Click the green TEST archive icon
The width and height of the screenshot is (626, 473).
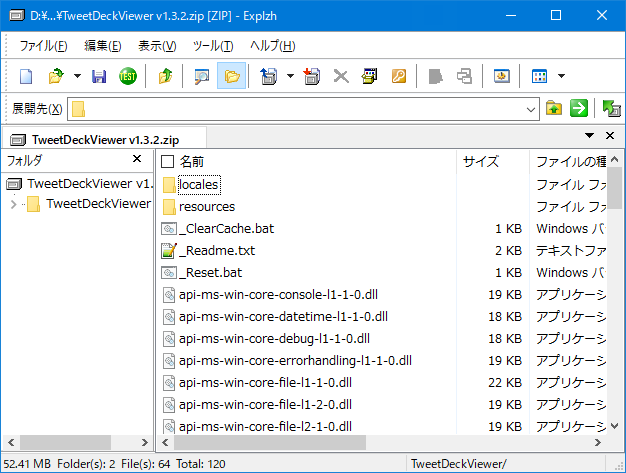click(128, 76)
